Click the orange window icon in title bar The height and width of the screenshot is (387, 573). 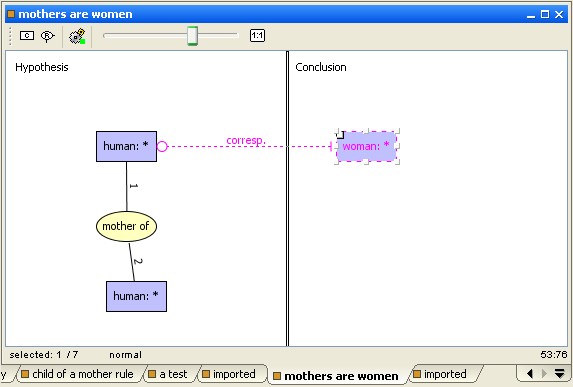point(11,14)
